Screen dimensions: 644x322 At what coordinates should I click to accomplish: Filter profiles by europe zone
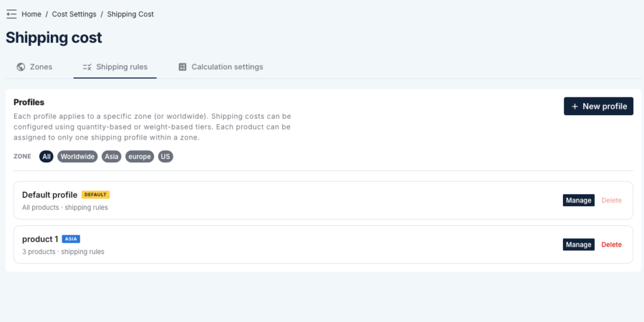point(139,157)
